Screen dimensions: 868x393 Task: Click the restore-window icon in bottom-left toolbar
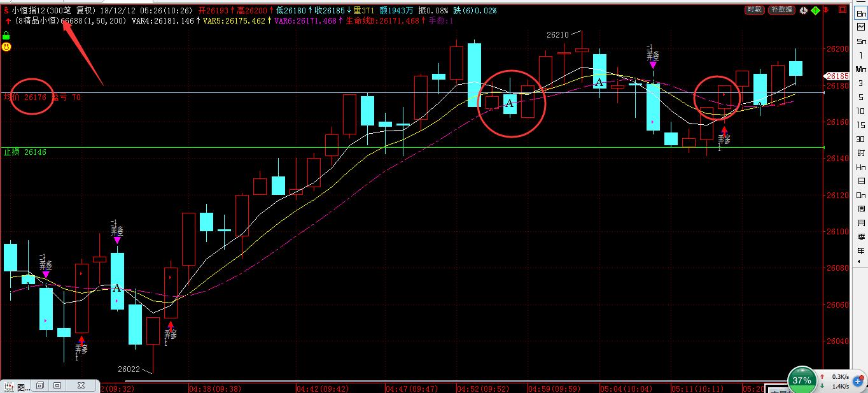(x=39, y=386)
